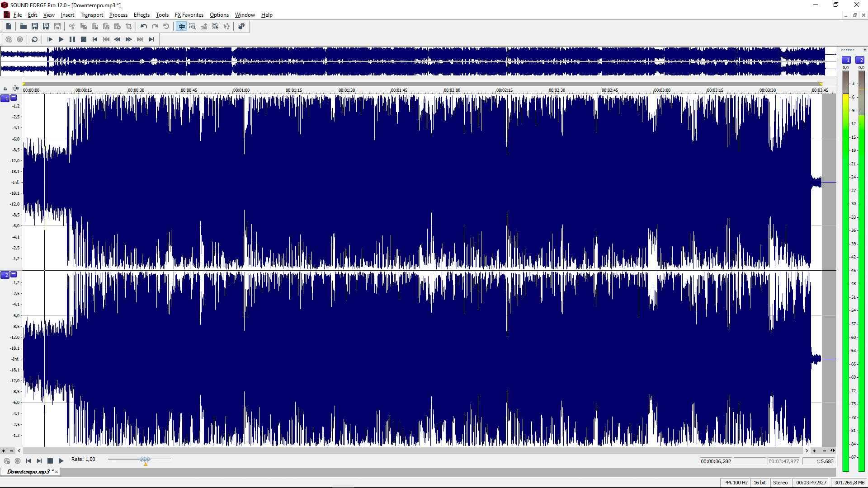The height and width of the screenshot is (488, 868).
Task: Click the Fast Forward transport icon
Action: pyautogui.click(x=129, y=39)
